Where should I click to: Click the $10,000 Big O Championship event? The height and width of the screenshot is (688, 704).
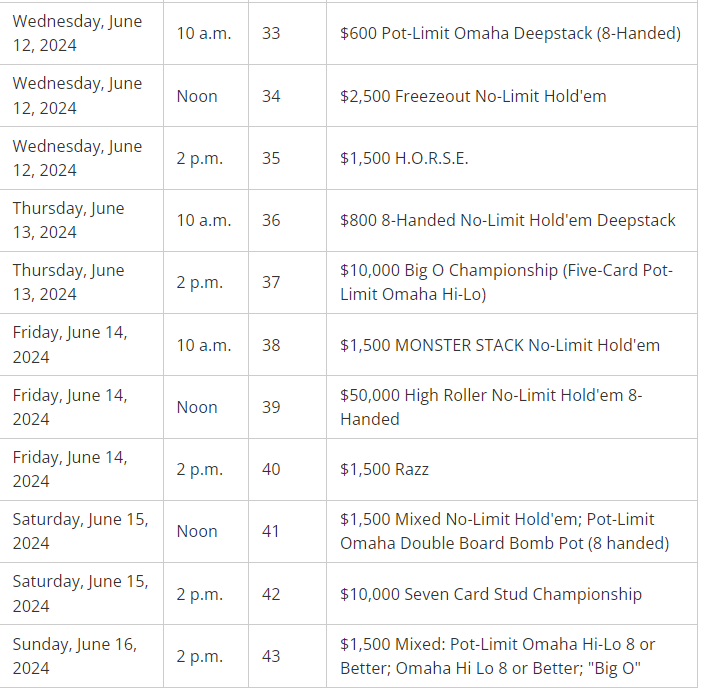click(506, 282)
